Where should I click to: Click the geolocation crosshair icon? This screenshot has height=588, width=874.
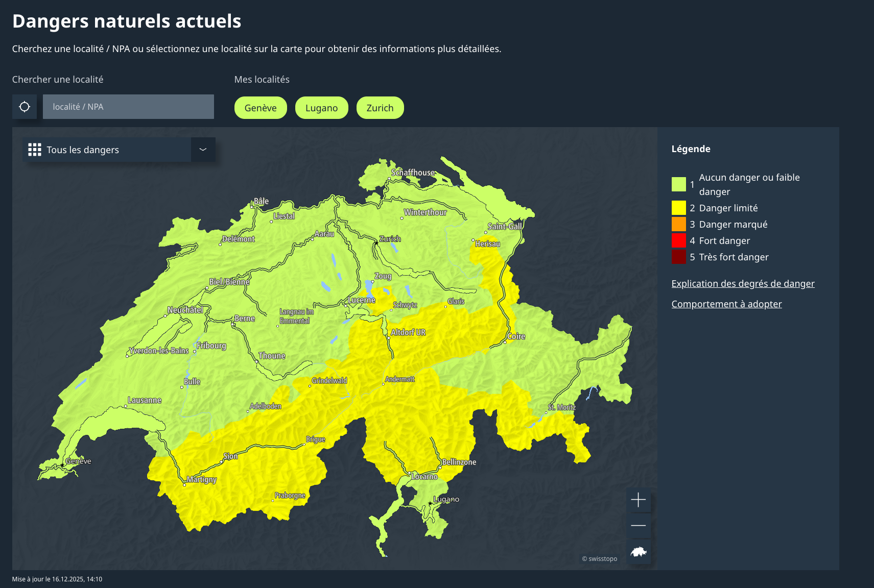pos(25,107)
